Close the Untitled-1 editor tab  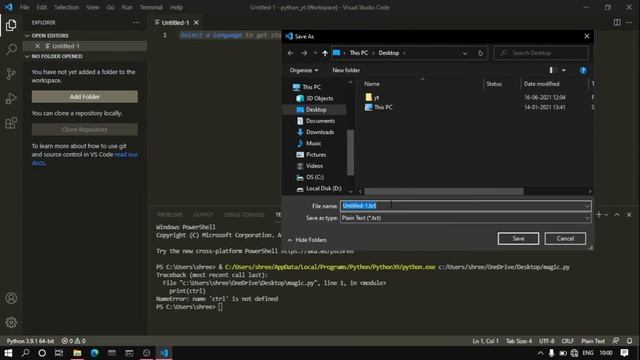click(196, 22)
